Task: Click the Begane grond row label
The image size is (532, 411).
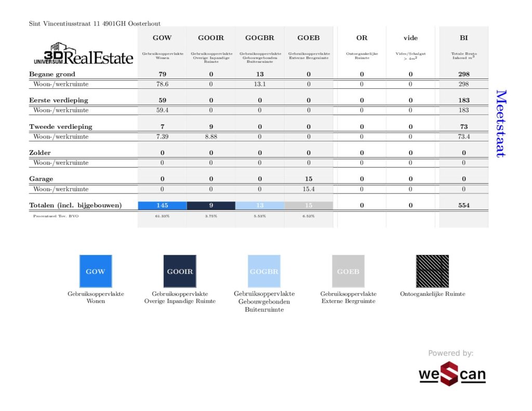Action: [x=52, y=74]
